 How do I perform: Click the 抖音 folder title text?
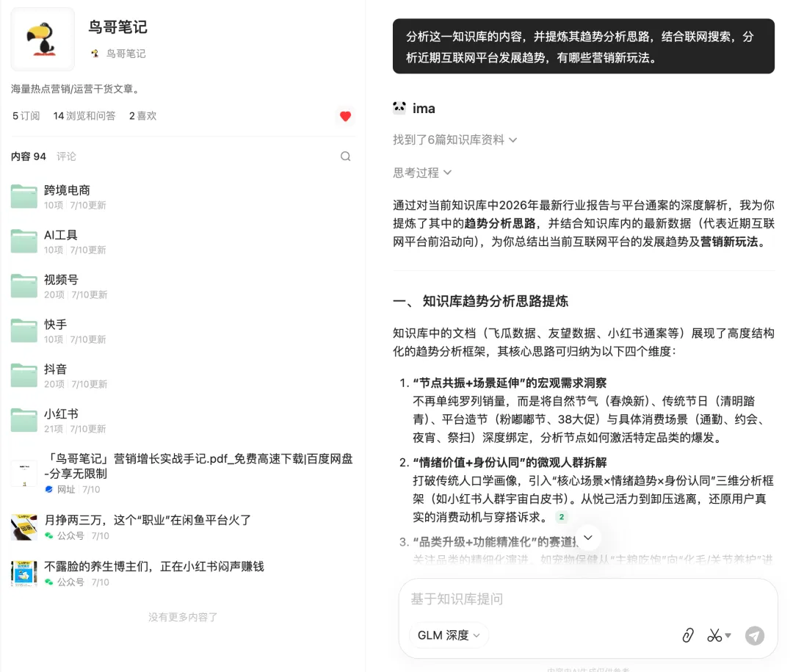point(56,369)
